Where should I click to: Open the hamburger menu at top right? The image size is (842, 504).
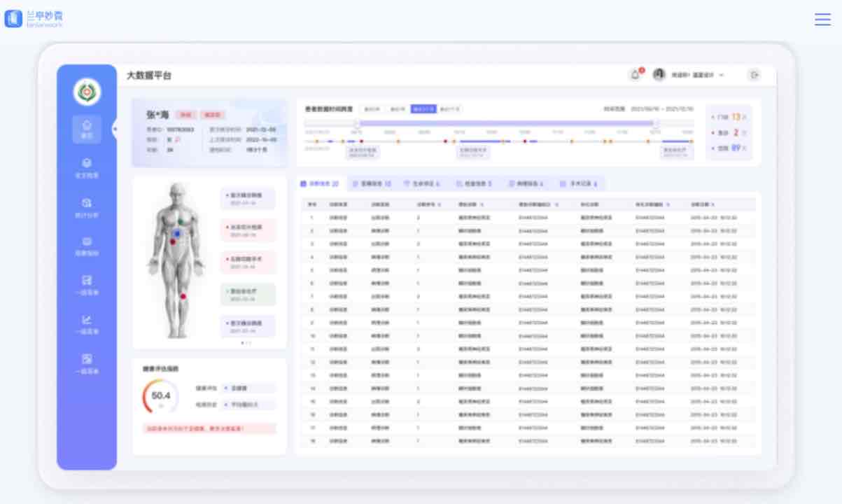[x=822, y=20]
